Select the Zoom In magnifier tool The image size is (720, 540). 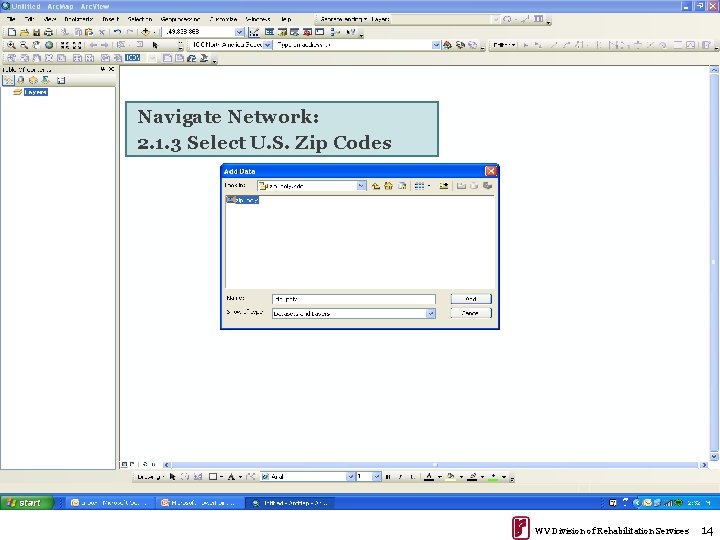pos(11,45)
